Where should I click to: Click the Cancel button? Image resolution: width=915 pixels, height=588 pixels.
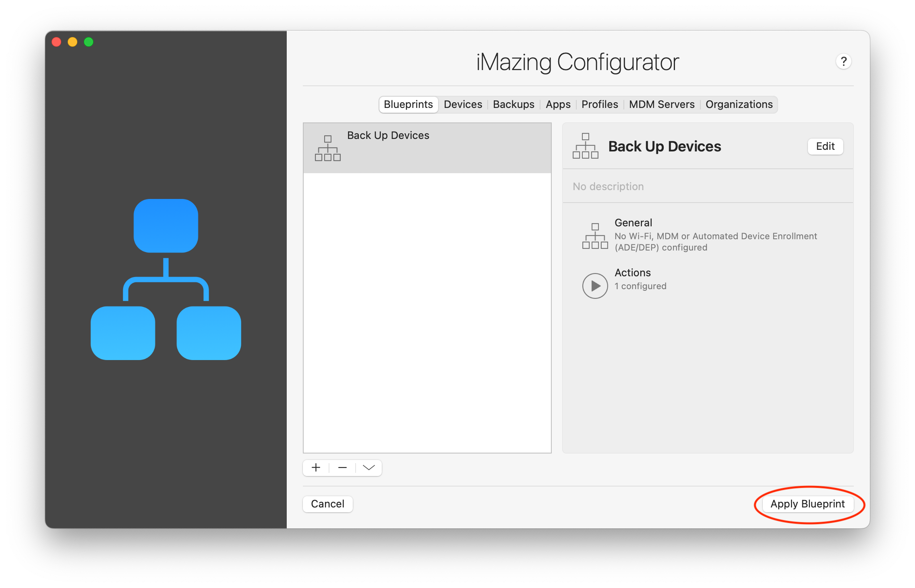tap(327, 504)
